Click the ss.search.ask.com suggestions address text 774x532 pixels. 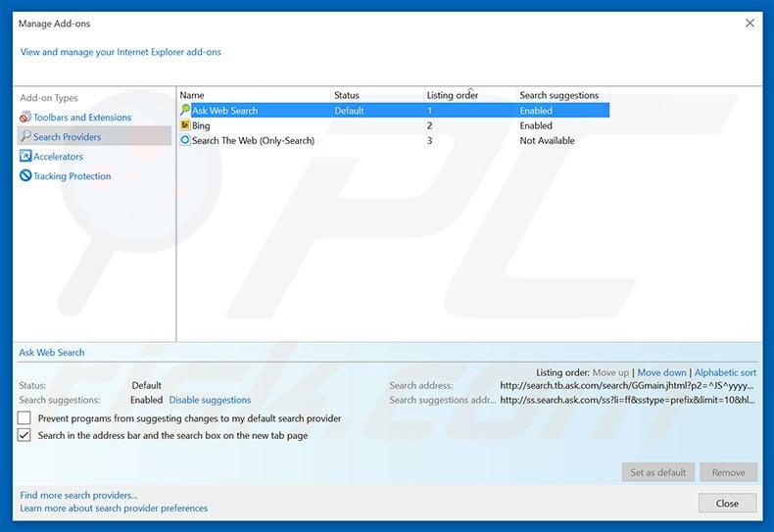click(627, 400)
